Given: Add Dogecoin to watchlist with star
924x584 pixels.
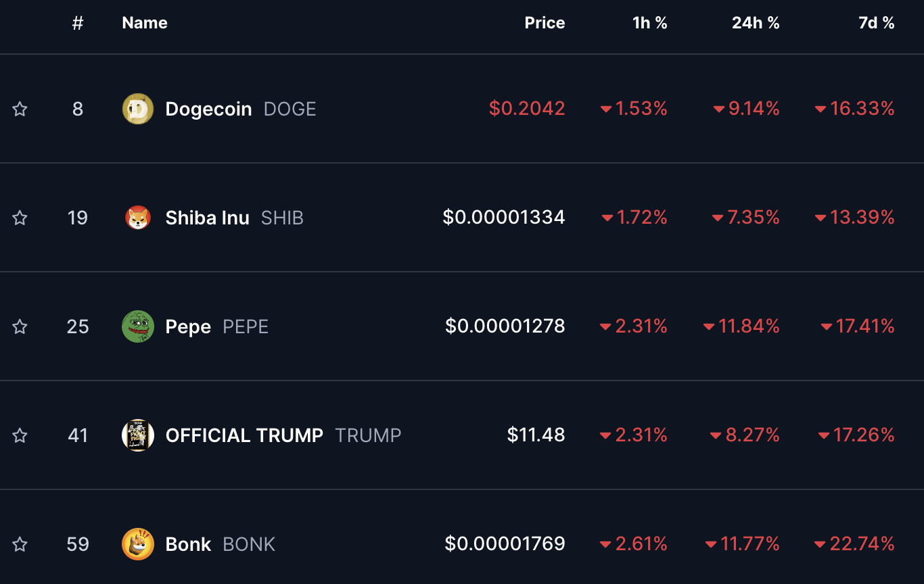Looking at the screenshot, I should coord(20,109).
